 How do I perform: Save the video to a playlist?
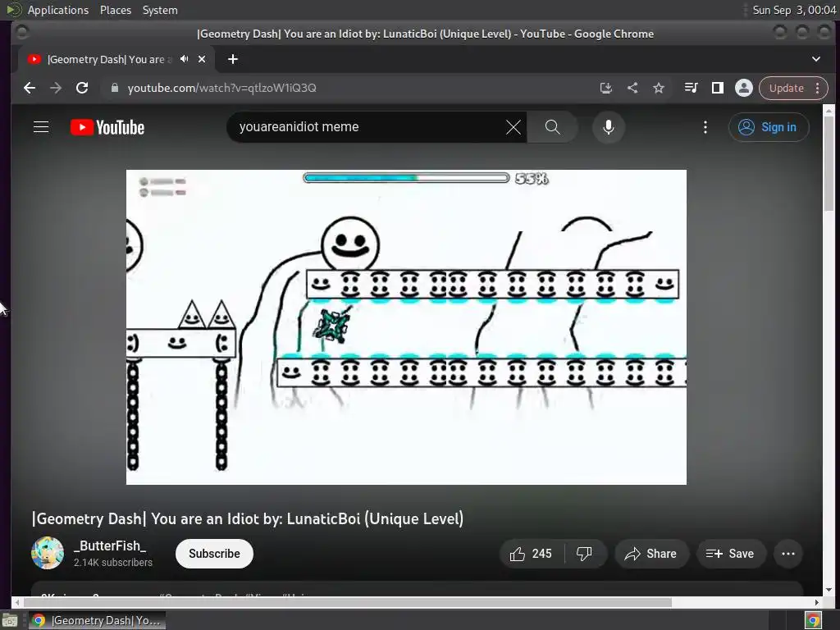click(x=730, y=554)
